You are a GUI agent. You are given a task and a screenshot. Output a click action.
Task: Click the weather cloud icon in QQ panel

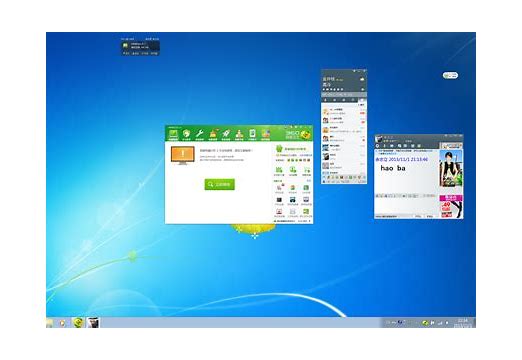(x=362, y=80)
